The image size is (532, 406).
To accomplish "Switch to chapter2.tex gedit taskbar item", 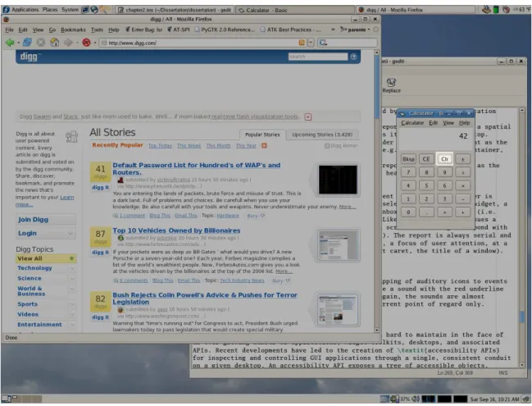I will tap(175, 10).
